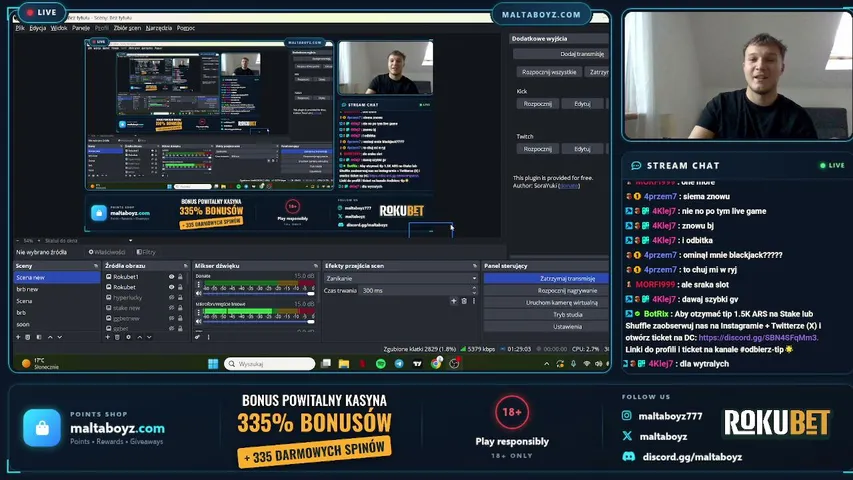Move scene up in Sceny panel
This screenshot has width=853, height=480.
tap(50, 337)
